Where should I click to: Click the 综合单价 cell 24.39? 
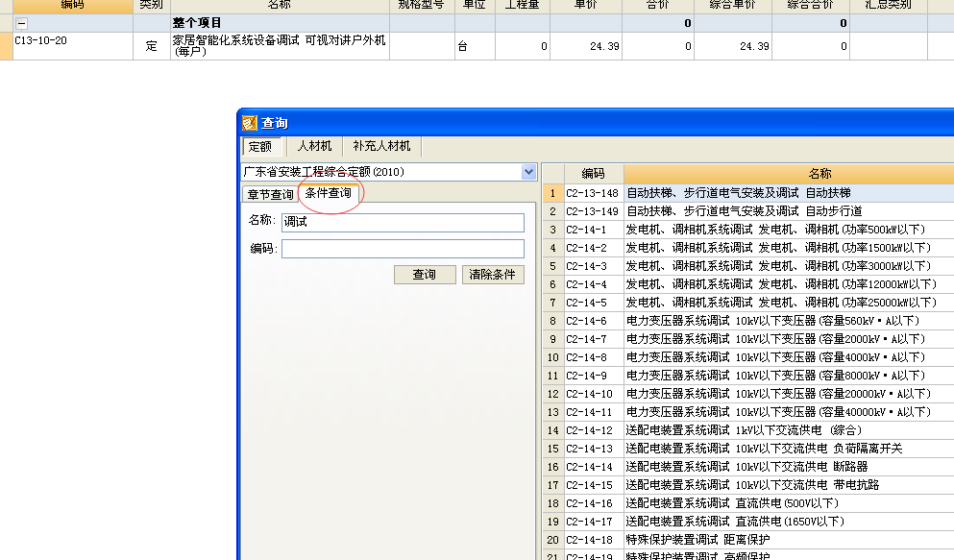click(x=733, y=46)
